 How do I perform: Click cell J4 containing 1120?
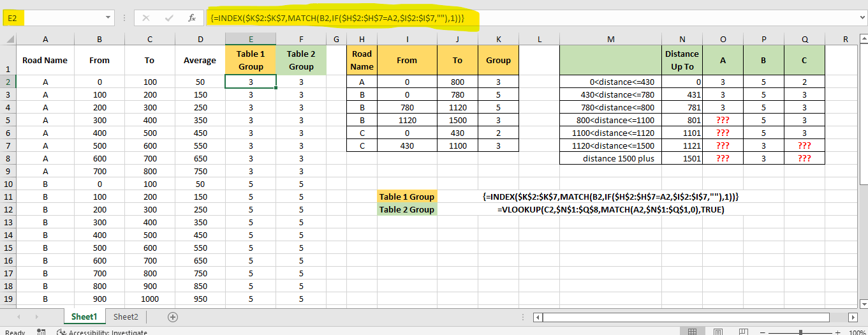457,107
